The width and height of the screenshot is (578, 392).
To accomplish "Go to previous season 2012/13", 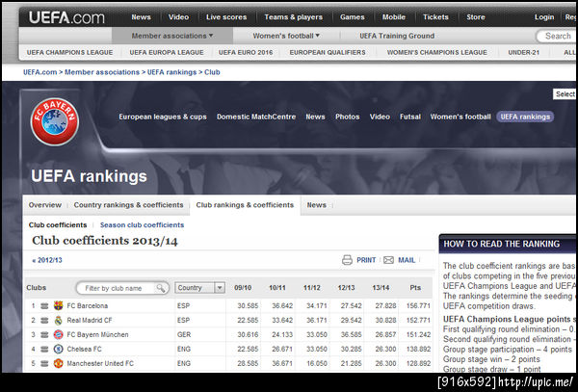I will [x=47, y=260].
